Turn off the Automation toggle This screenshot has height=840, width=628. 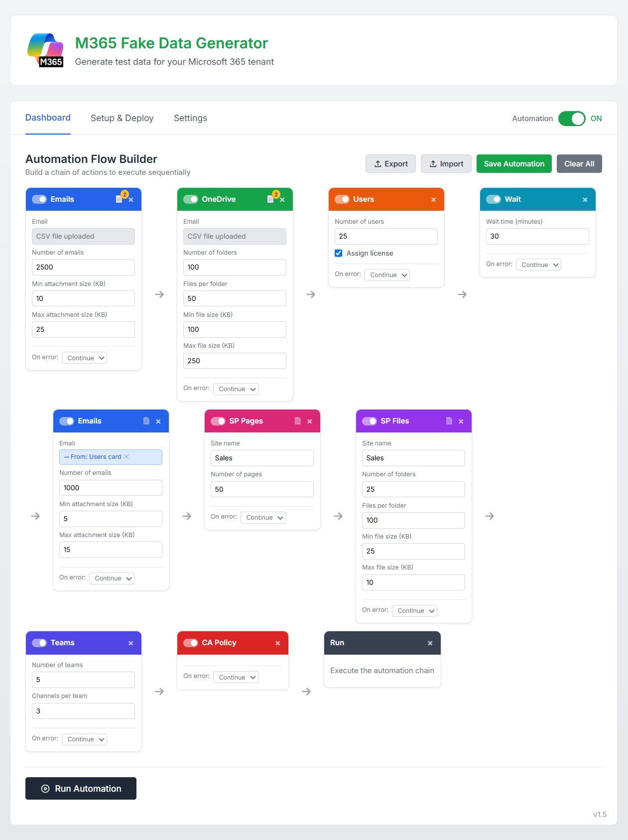click(x=571, y=119)
